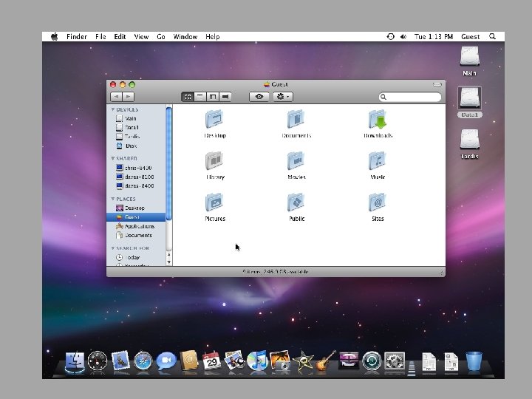532x399 pixels.
Task: Open the Downloads folder icon
Action: [x=377, y=120]
